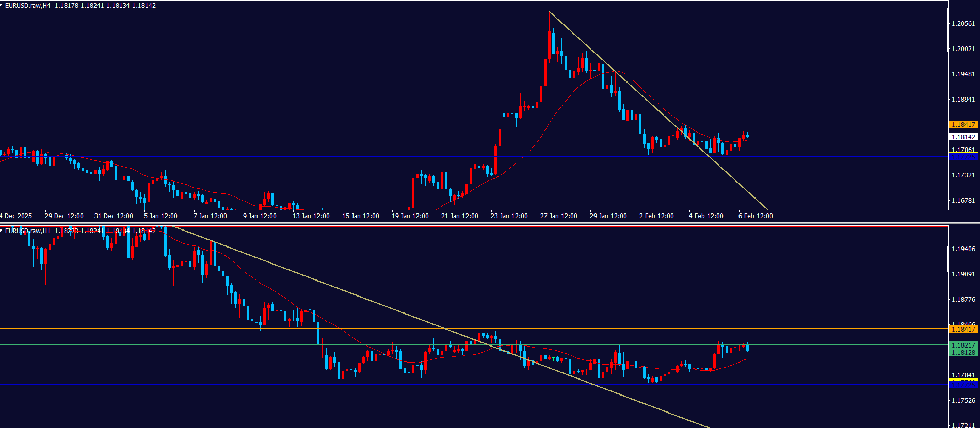
Task: Click the 5 Jan 12:00 time axis label
Action: (160, 216)
